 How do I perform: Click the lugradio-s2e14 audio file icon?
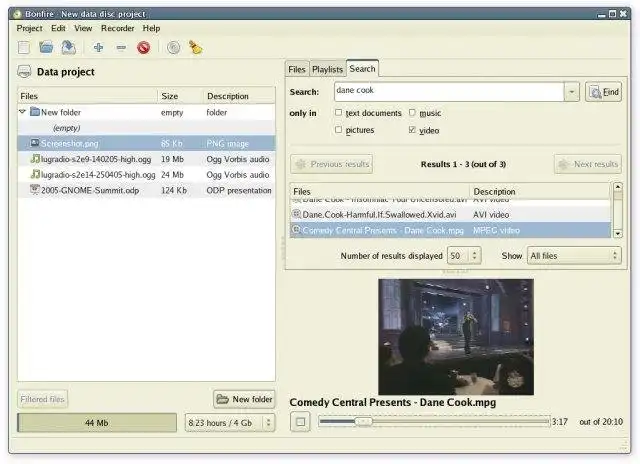point(35,174)
